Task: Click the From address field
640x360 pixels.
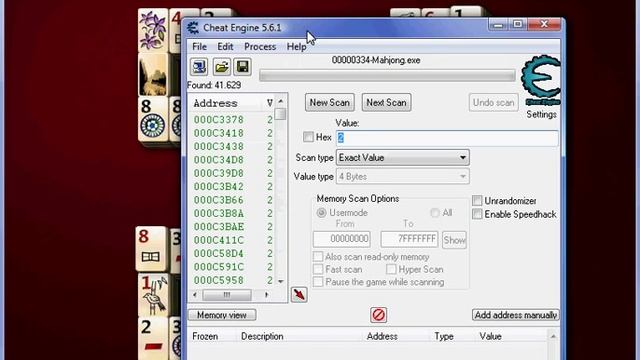Action: [x=342, y=239]
